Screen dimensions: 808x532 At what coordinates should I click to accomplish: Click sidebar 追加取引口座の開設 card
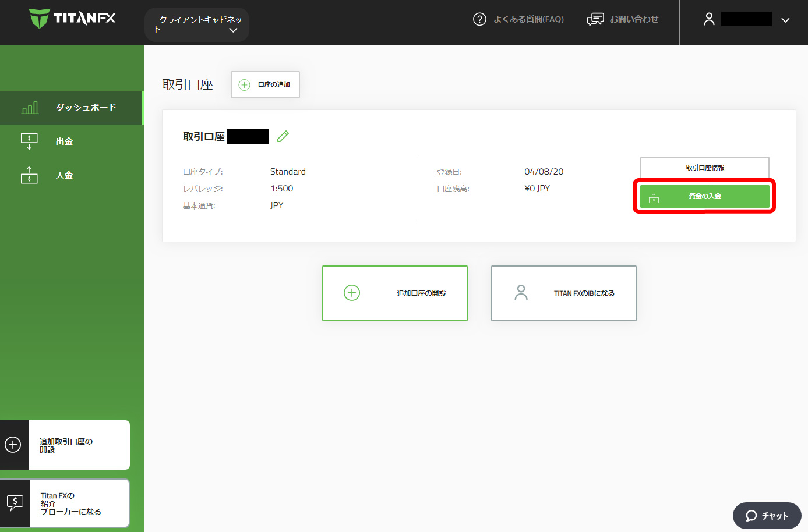click(65, 445)
